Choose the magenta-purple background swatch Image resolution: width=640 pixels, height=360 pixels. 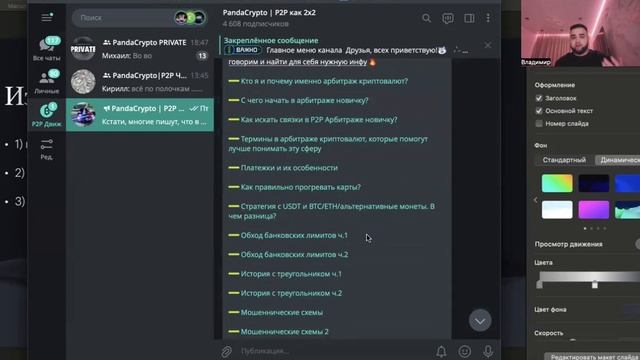click(x=593, y=210)
